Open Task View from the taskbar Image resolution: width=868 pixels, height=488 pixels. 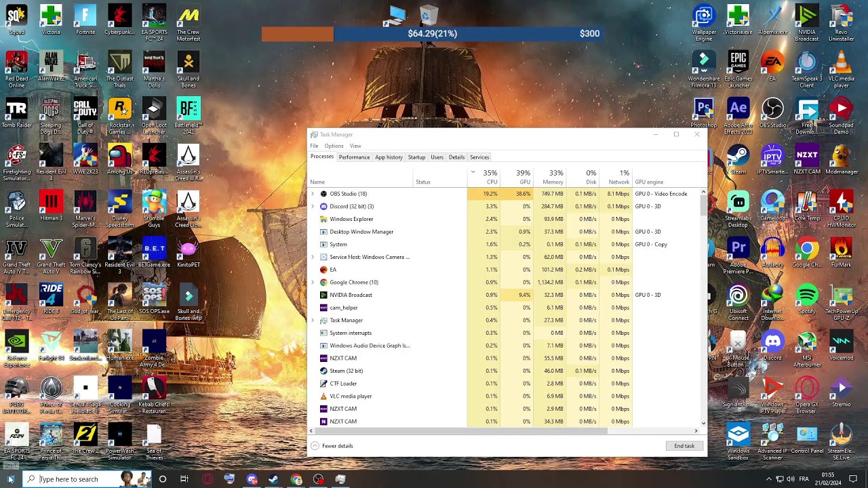(184, 479)
